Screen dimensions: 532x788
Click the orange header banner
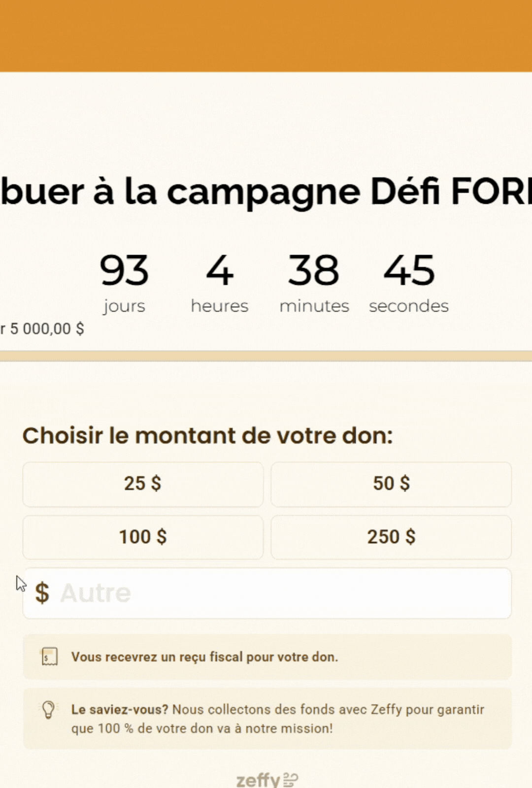pos(266,36)
